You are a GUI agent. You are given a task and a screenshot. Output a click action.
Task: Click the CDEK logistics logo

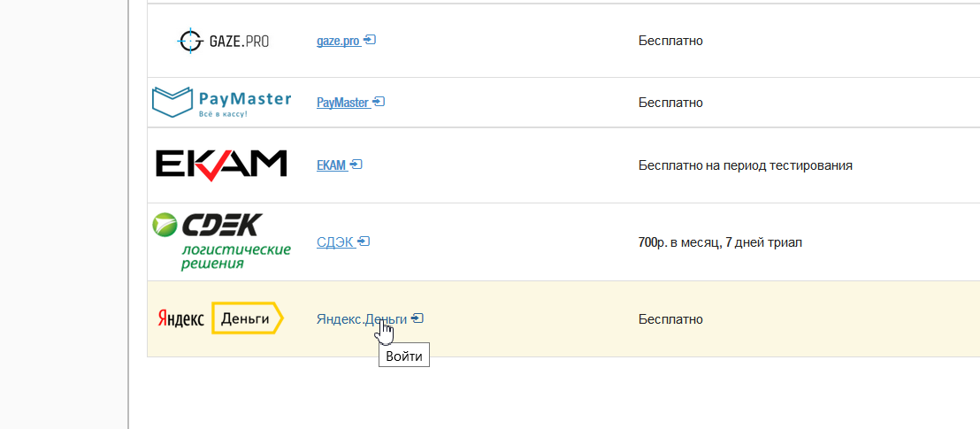pos(222,242)
